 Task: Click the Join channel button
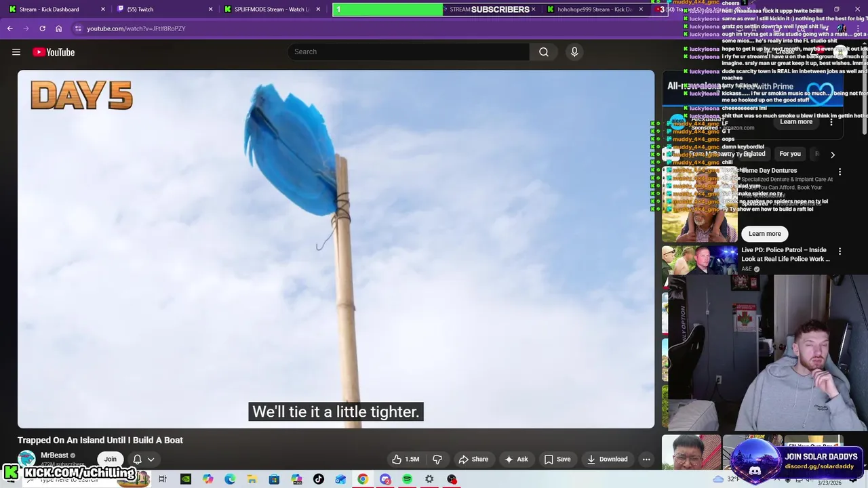(111, 459)
